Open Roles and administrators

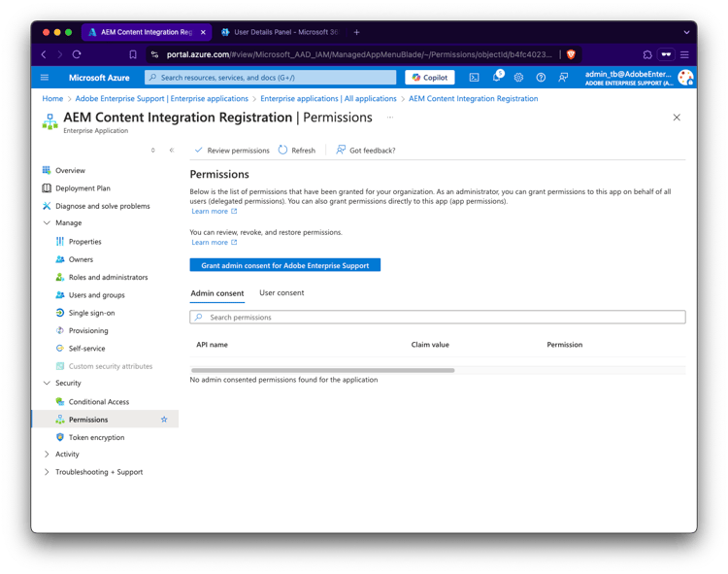tap(108, 277)
